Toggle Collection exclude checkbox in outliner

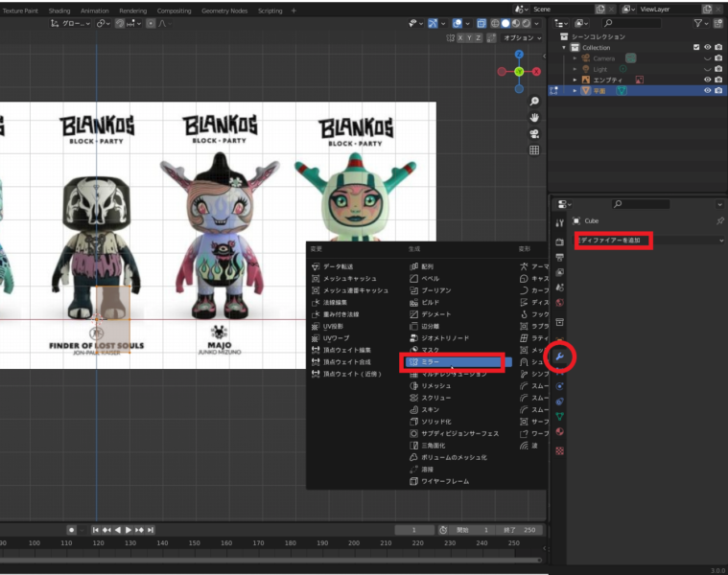coord(696,47)
